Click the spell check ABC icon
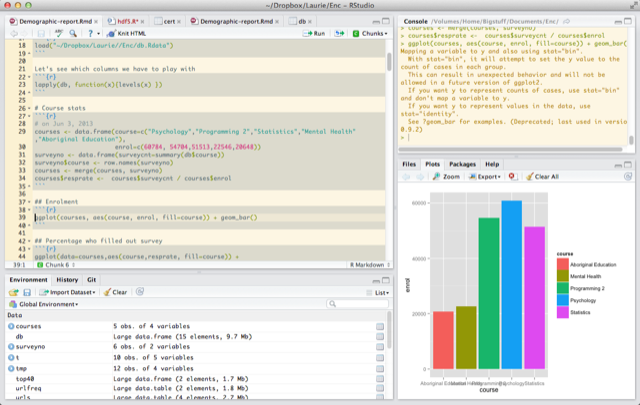 coord(59,33)
